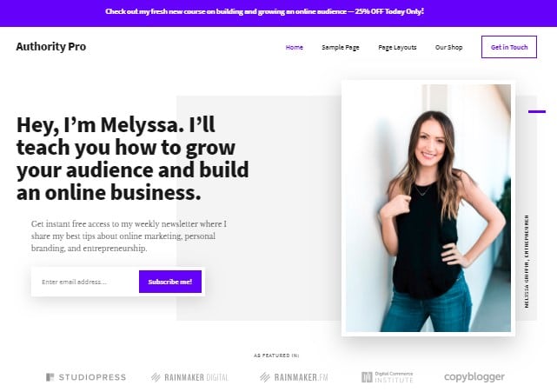The width and height of the screenshot is (557, 392).
Task: Click the Rainmaker Digital logo
Action: [x=189, y=377]
